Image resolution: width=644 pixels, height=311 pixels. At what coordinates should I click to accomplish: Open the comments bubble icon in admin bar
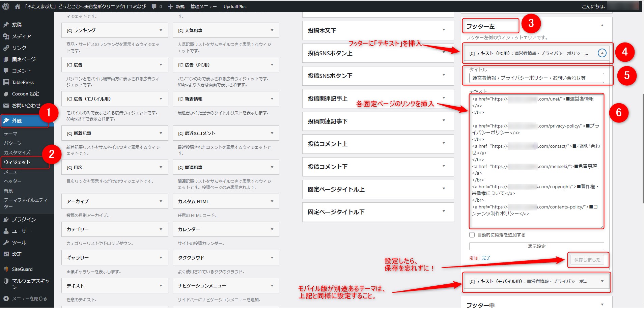click(x=154, y=6)
